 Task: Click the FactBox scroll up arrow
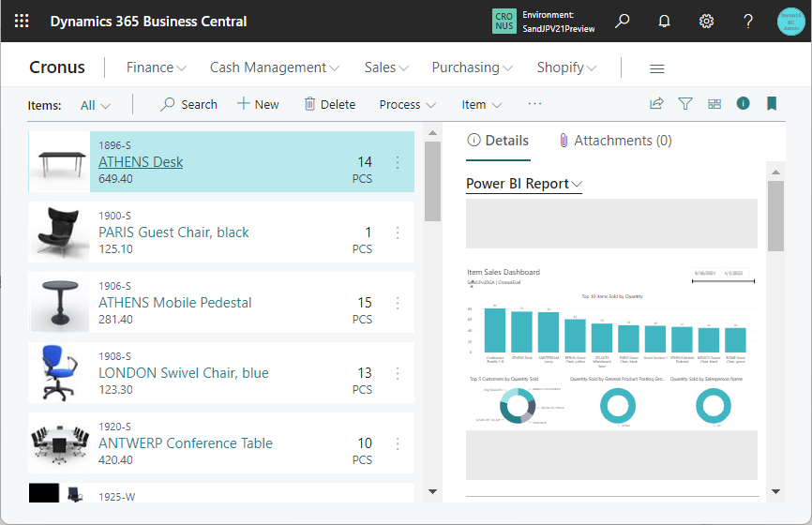click(x=775, y=172)
